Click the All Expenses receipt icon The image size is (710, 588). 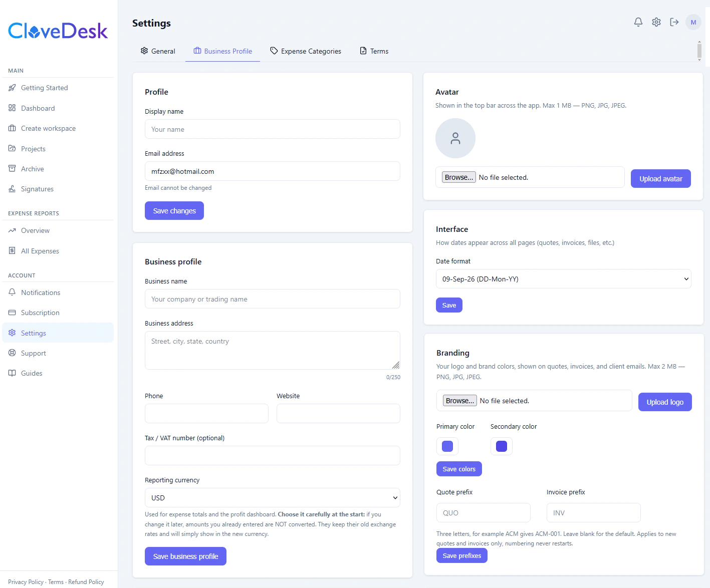point(12,251)
